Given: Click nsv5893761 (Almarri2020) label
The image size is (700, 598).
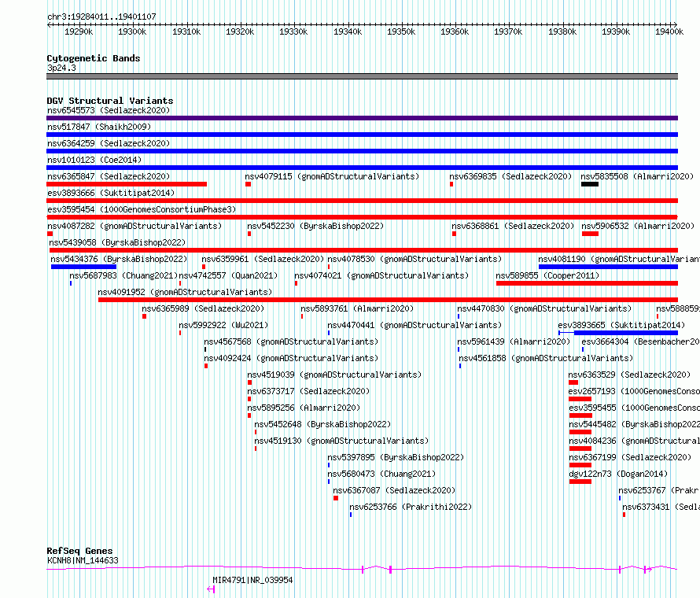Looking at the screenshot, I should point(357,308).
